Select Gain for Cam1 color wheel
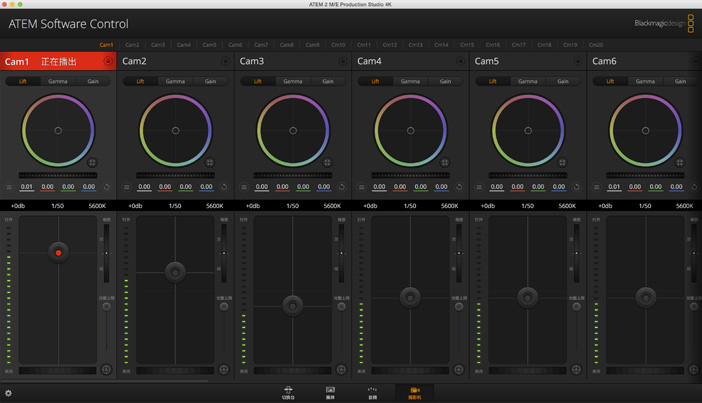Screen dimensions: 702x403 [x=93, y=81]
